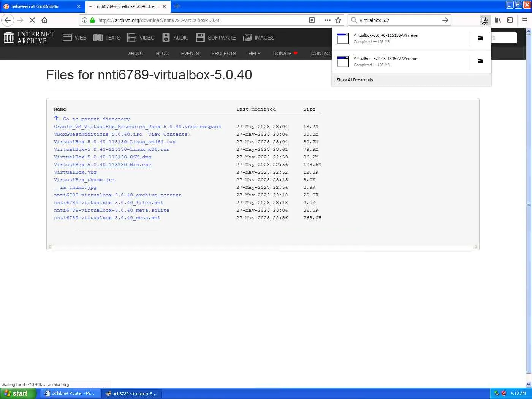Screen dimensions: 532x399
Task: Click the page vertical scrollbar down arrow
Action: (529, 384)
